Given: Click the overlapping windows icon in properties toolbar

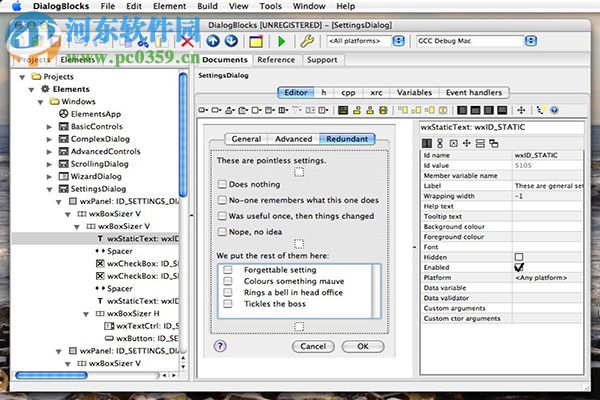Looking at the screenshot, I should (494, 144).
